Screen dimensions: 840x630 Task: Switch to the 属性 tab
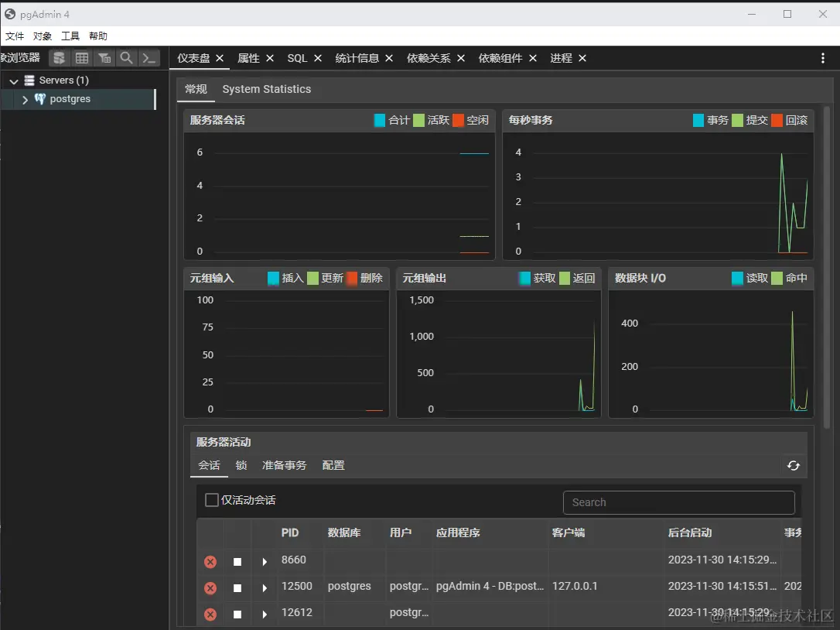coord(248,58)
